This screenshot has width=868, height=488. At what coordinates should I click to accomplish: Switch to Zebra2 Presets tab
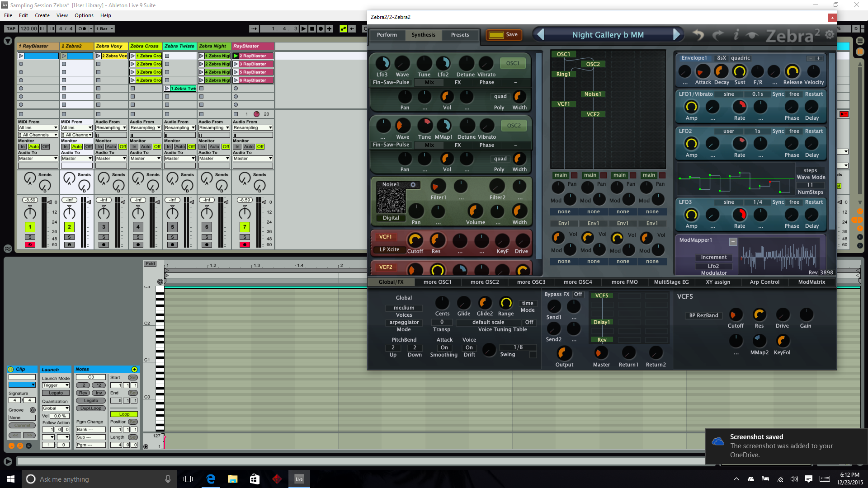click(x=460, y=35)
